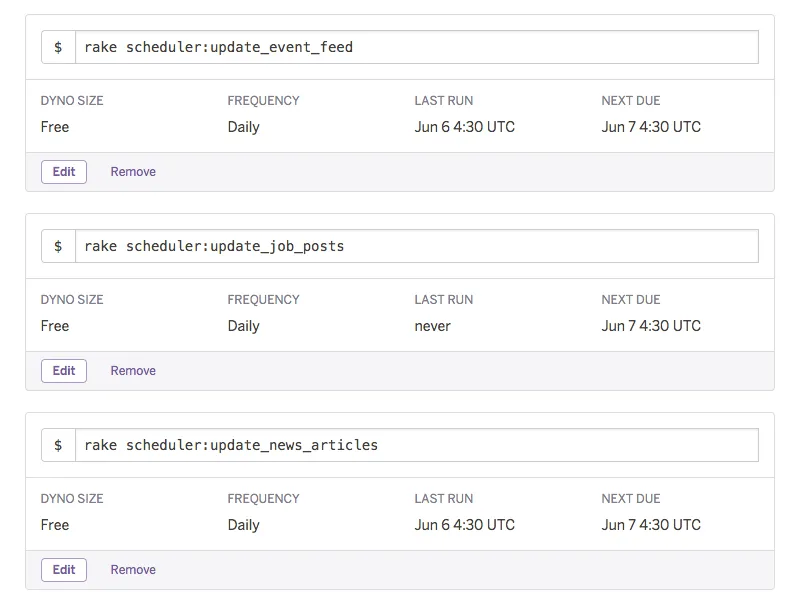Remove the update_event_feed scheduled job
The height and width of the screenshot is (603, 797).
133,172
